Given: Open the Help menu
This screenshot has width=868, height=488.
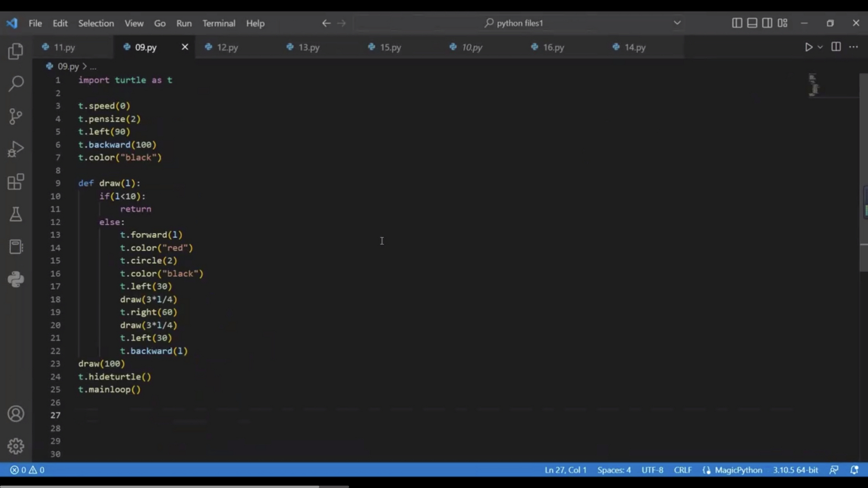Looking at the screenshot, I should pos(255,23).
